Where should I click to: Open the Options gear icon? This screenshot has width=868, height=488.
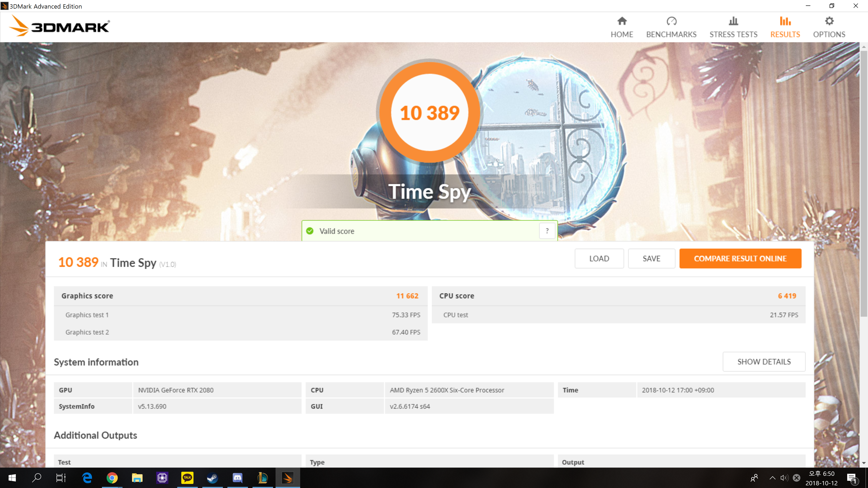829,21
